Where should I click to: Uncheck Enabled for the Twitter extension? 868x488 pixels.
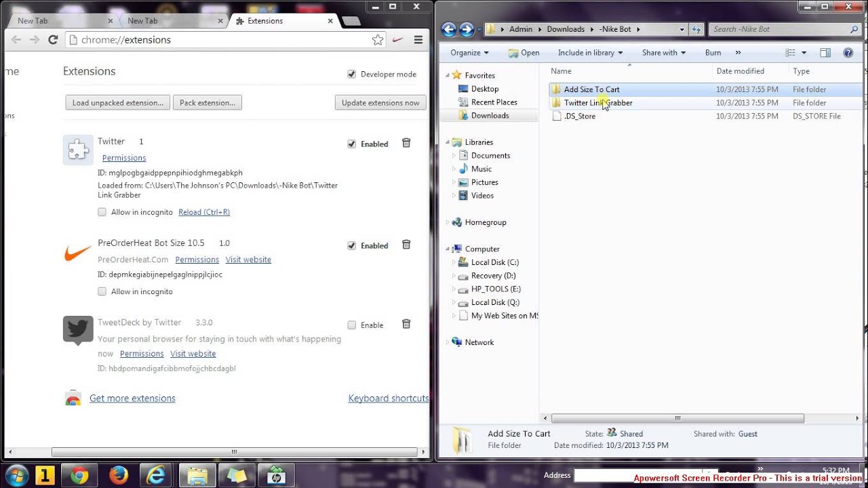[x=351, y=144]
